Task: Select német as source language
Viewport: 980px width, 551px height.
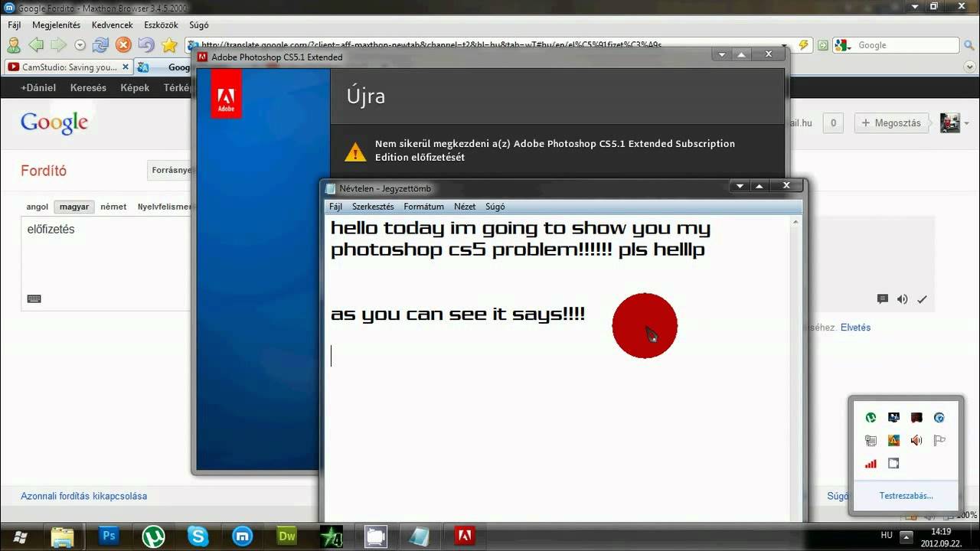Action: pos(113,207)
